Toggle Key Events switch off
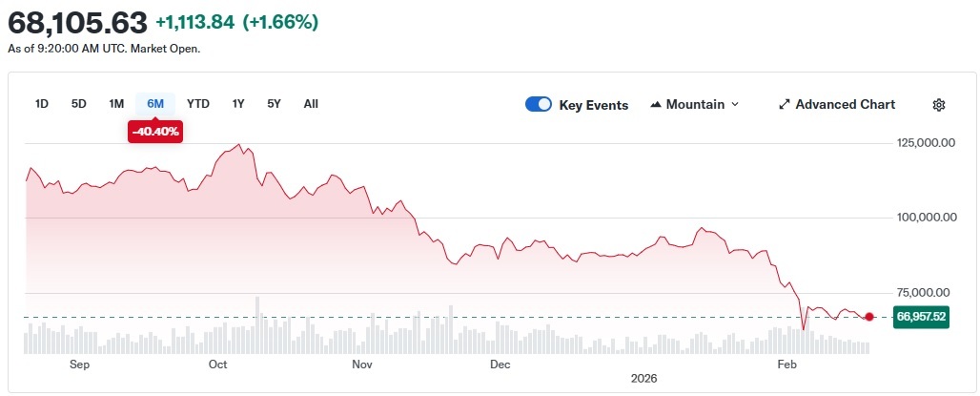 [x=539, y=105]
